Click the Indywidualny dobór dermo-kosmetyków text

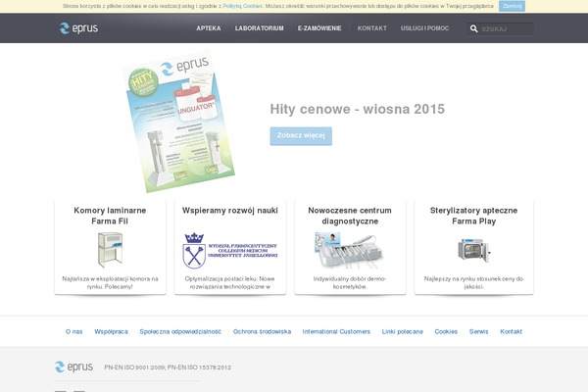[350, 282]
